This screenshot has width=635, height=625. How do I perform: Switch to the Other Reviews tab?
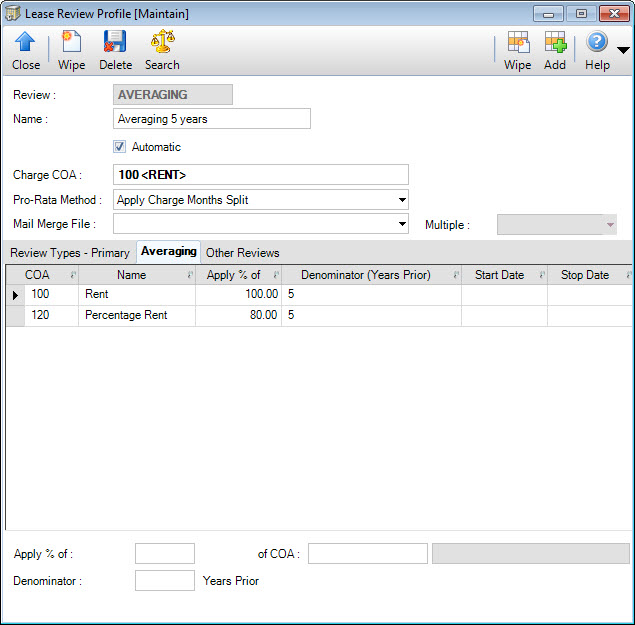click(243, 253)
